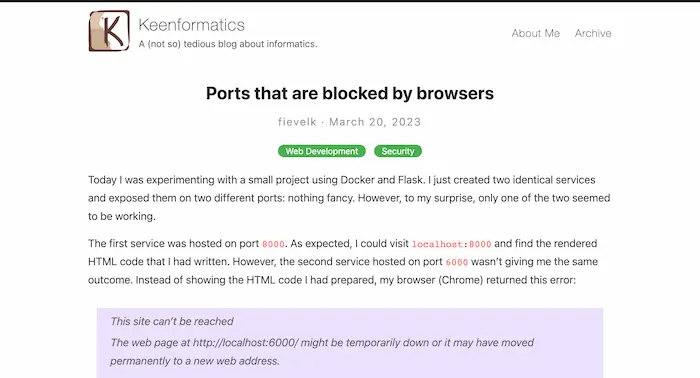Screen dimensions: 700x378
Task: Click the blog tagline about informatics
Action: pos(228,44)
